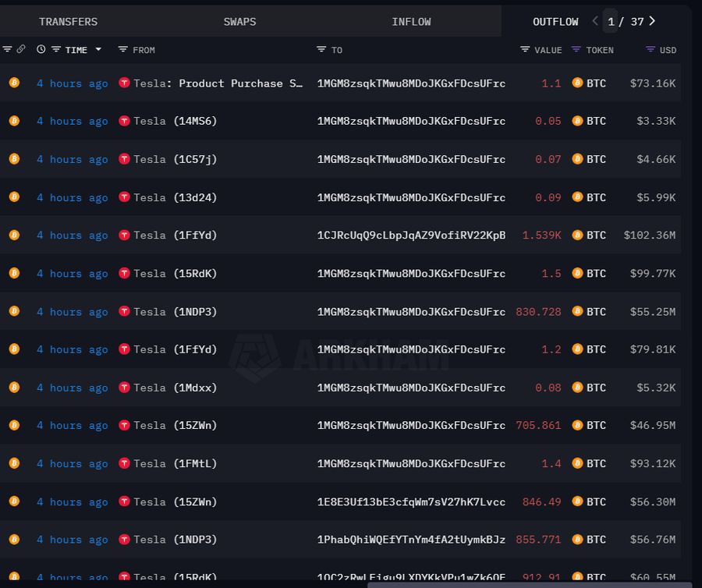
Task: Open the VALUE column filter
Action: (525, 49)
